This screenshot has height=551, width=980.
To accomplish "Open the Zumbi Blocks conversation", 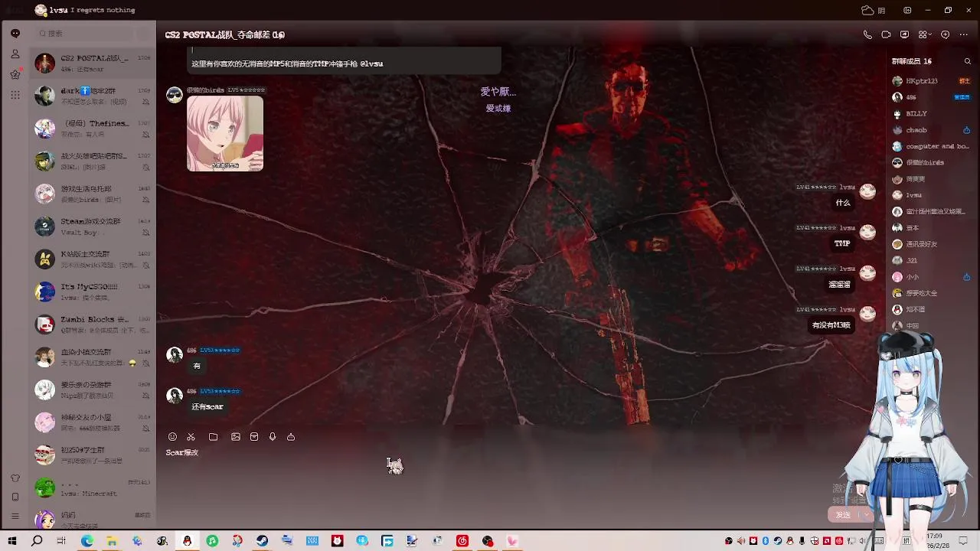I will 93,324.
